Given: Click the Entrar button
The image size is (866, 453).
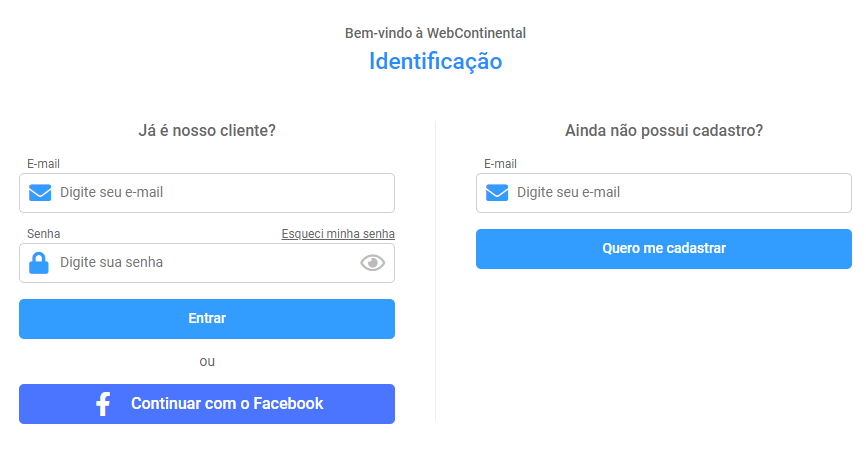Looking at the screenshot, I should click(x=207, y=319).
